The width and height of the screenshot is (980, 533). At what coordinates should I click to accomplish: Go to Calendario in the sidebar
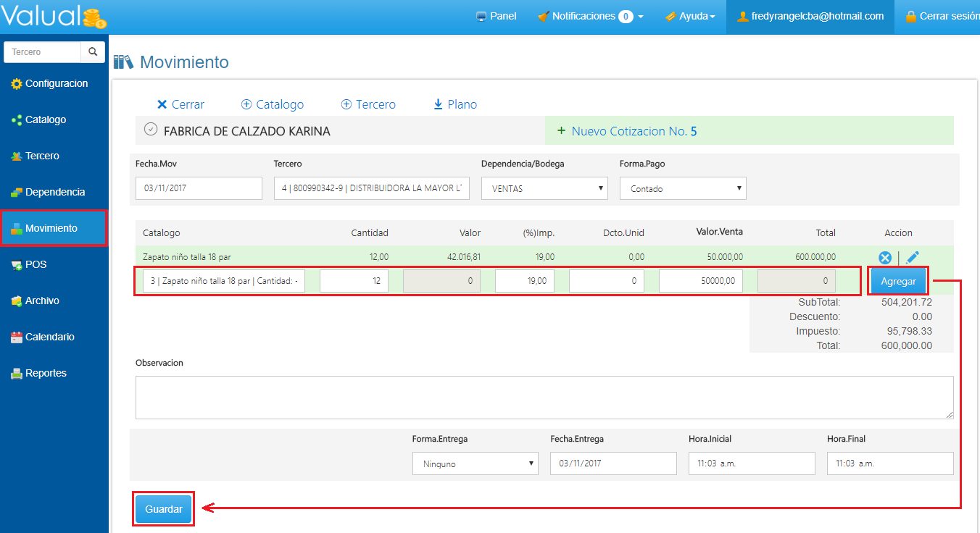49,337
